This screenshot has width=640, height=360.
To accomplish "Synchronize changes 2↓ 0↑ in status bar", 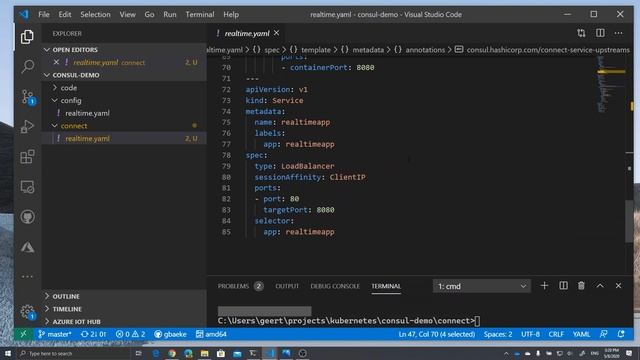I will tap(93, 334).
